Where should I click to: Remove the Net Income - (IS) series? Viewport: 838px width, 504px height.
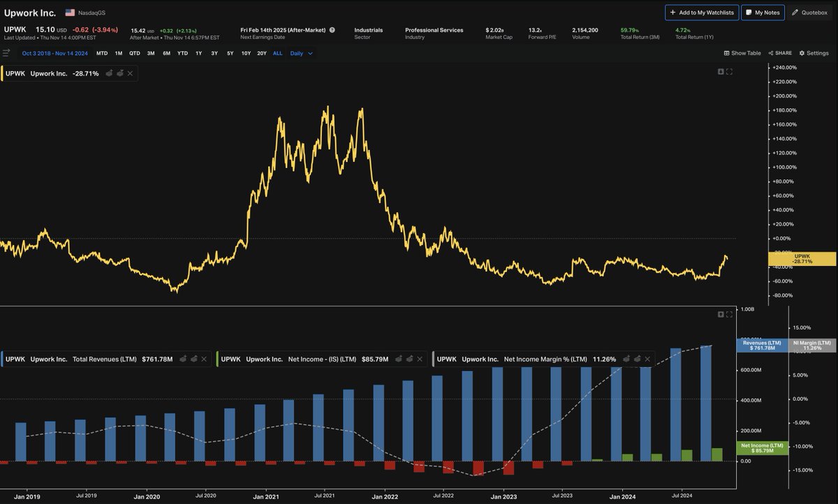(420, 359)
